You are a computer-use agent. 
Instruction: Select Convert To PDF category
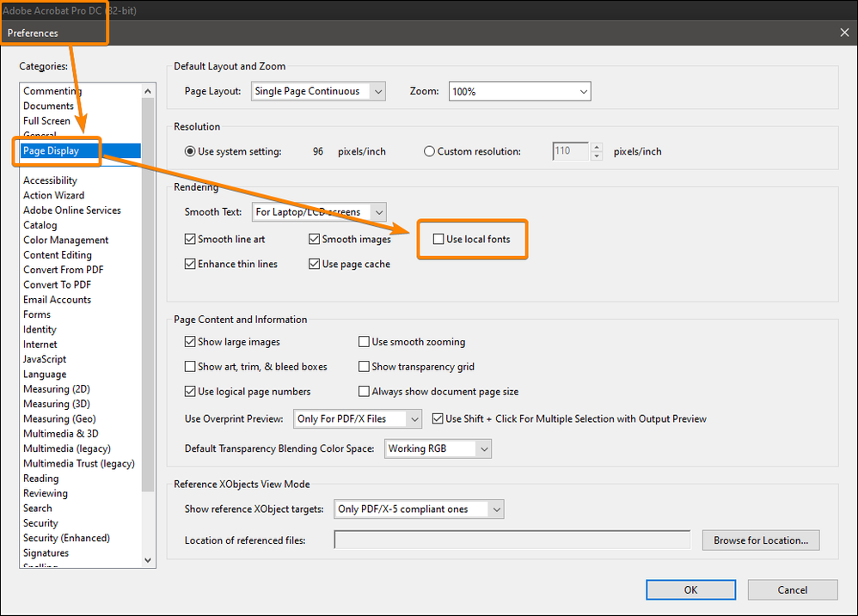tap(57, 284)
